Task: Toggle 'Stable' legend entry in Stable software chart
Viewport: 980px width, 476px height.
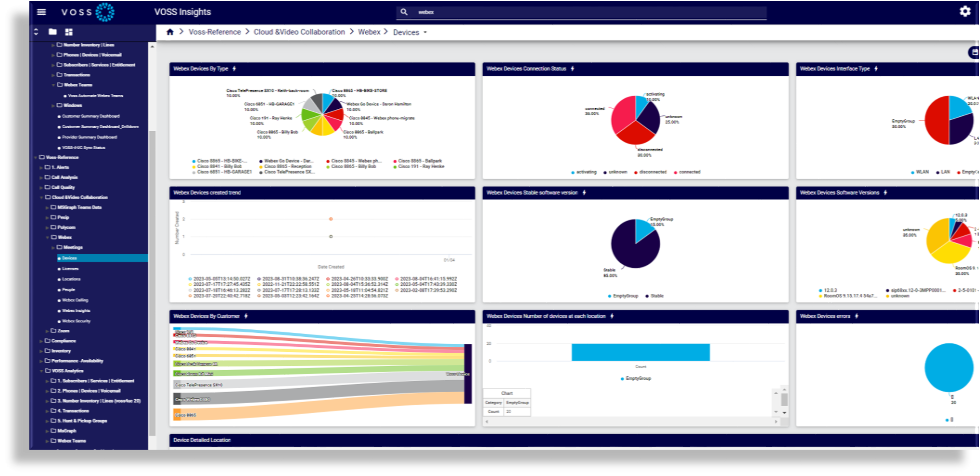Action: tap(655, 296)
